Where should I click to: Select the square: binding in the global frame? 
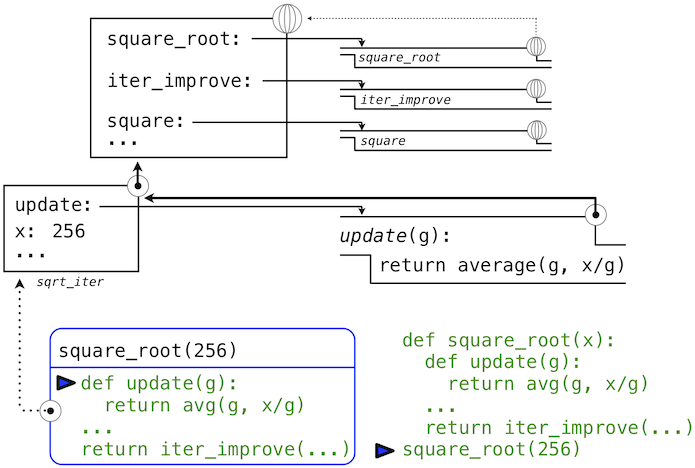coord(146,121)
